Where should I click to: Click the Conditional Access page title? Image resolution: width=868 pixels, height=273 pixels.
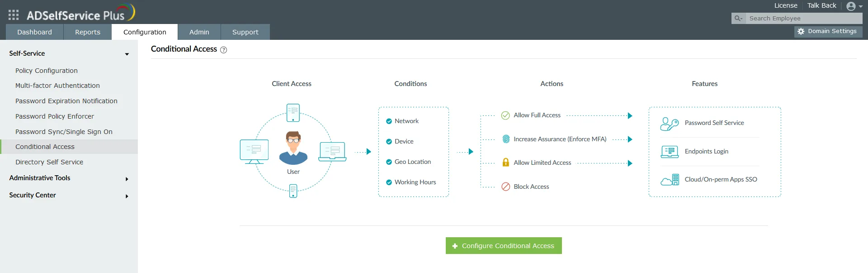click(184, 49)
